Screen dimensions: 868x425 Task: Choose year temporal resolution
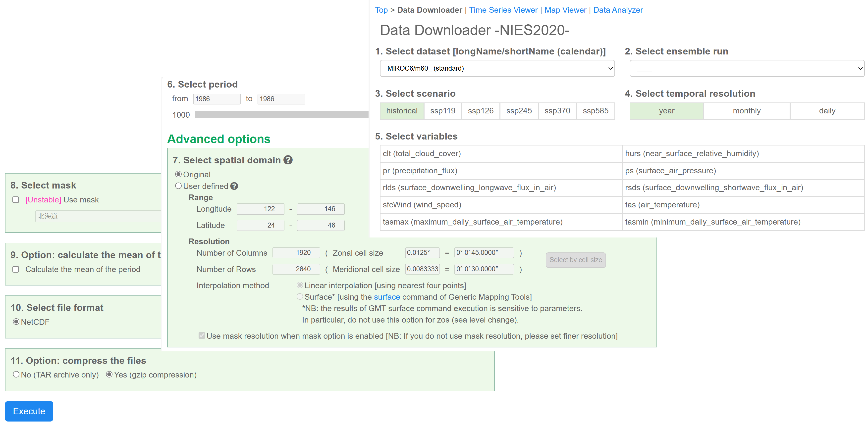pyautogui.click(x=666, y=111)
